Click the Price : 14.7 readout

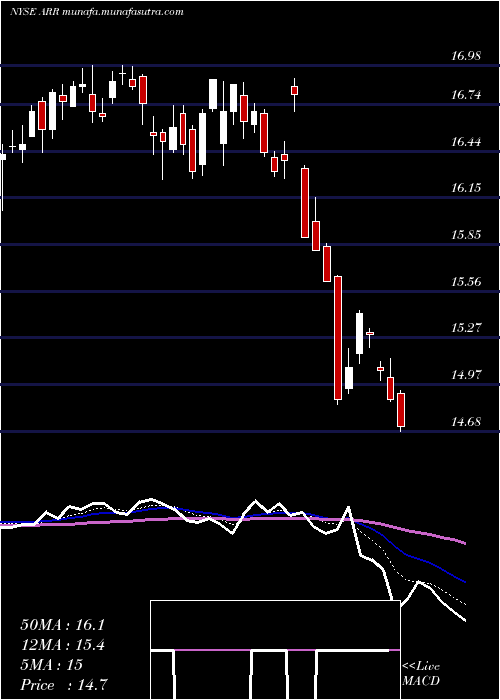tap(64, 685)
